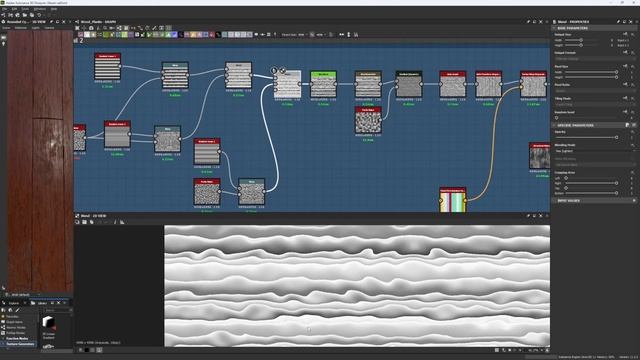
Task: Click the document icon beside Specific Parameters
Action: click(627, 125)
